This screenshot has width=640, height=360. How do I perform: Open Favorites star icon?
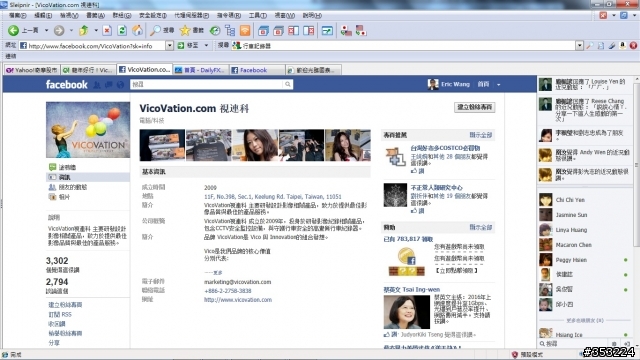185,31
